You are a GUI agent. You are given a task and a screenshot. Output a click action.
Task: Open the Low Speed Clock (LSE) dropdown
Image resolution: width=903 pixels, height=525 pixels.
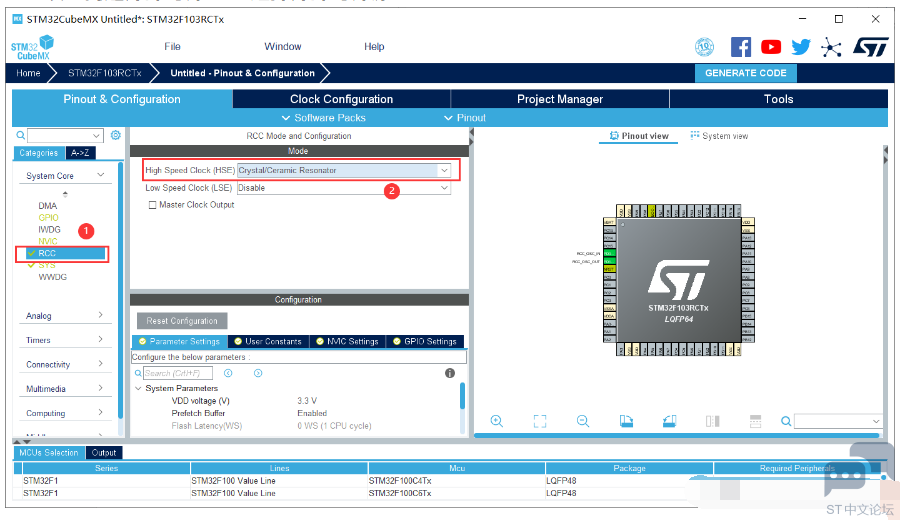coord(444,188)
